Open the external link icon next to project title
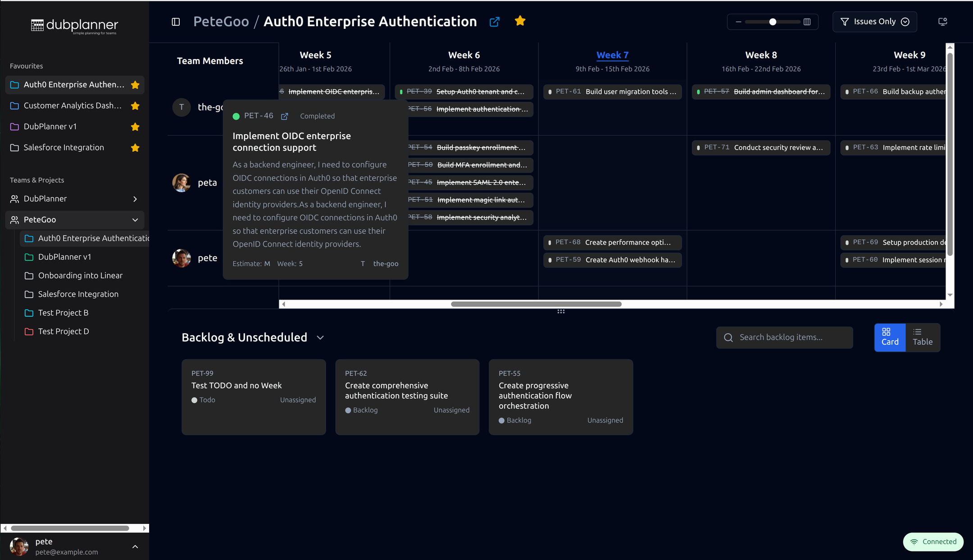 494,22
